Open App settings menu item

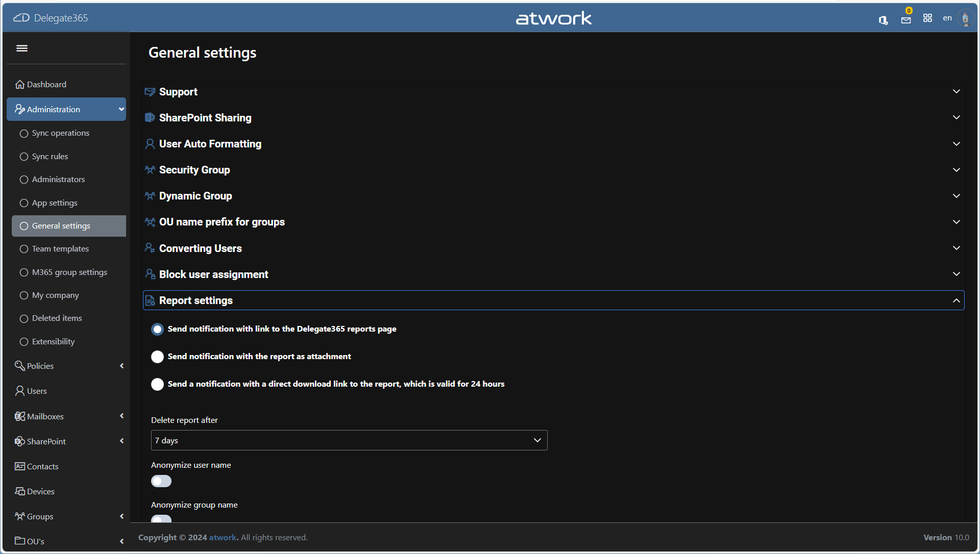pos(69,203)
